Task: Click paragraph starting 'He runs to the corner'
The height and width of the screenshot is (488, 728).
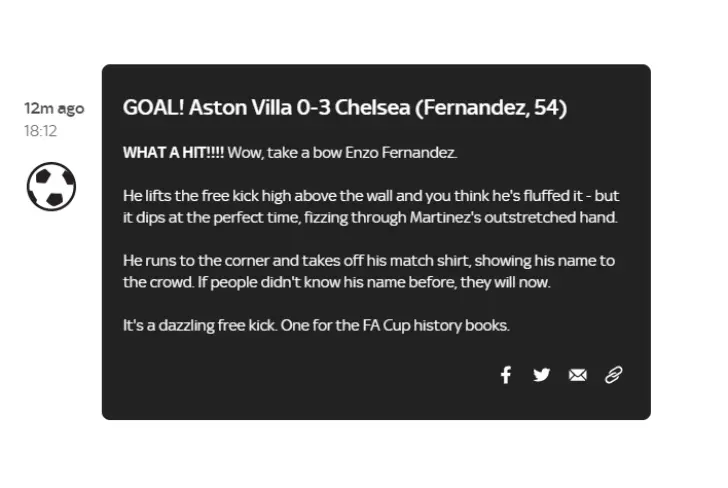Action: [369, 271]
